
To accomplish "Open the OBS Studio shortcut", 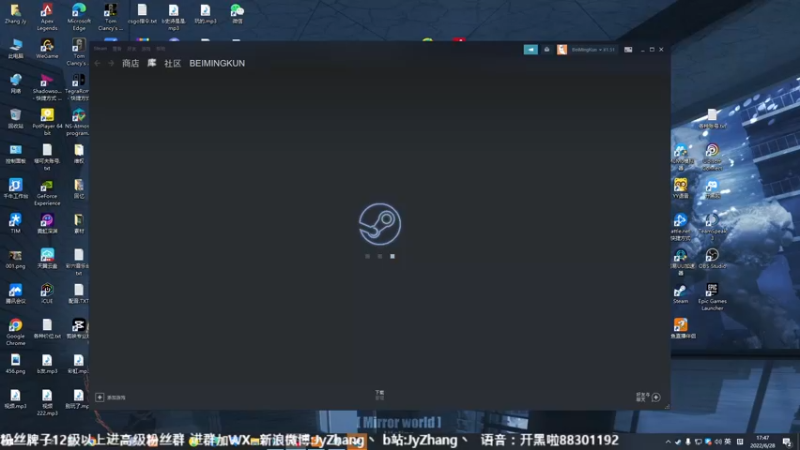I will click(712, 258).
